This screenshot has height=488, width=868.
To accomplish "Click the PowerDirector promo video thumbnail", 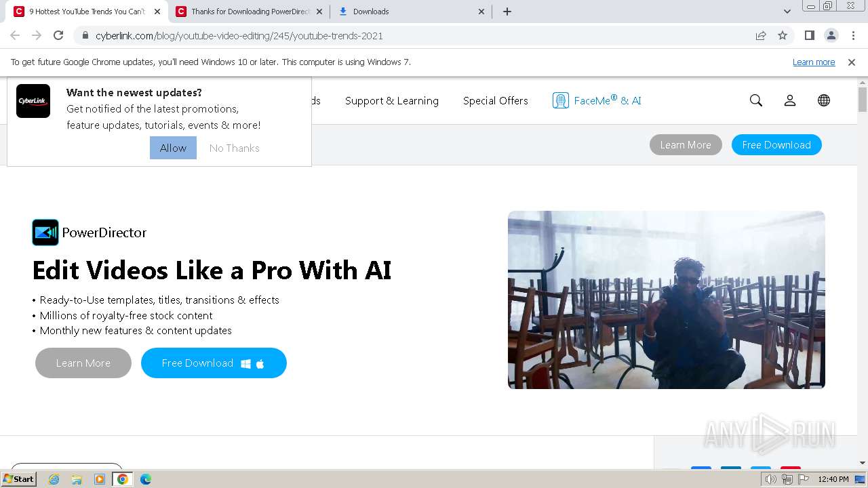I will (667, 300).
